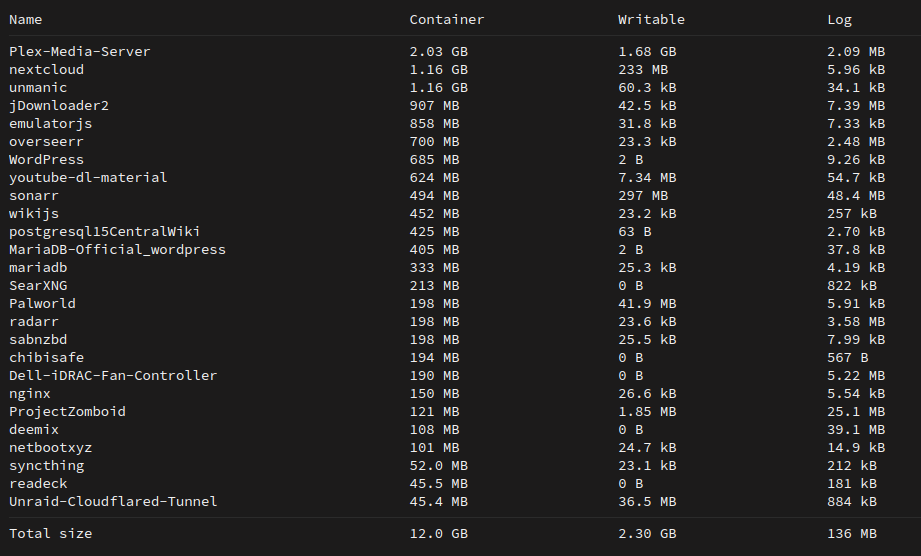Click Plex's 1.68 GB writable value

[x=647, y=52]
